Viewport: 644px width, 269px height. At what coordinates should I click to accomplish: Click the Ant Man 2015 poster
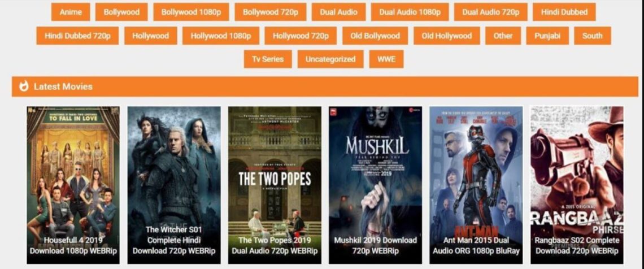(x=476, y=185)
